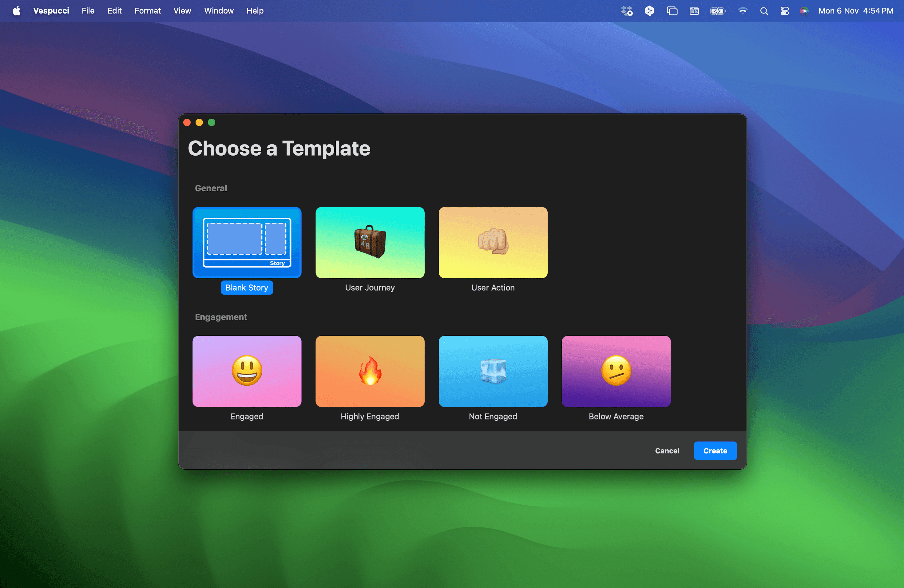
Task: Select the User Journey template
Action: coord(370,242)
